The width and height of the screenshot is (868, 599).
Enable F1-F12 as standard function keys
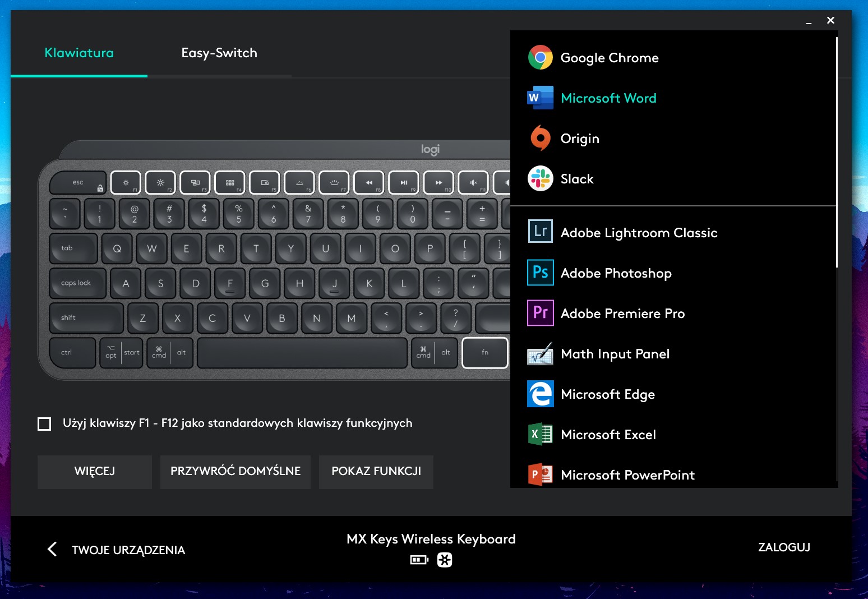point(44,423)
